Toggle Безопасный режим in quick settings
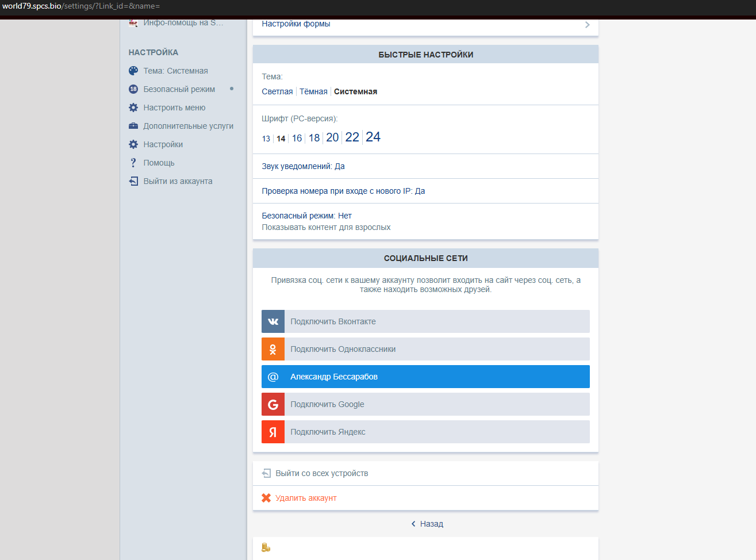 [306, 216]
